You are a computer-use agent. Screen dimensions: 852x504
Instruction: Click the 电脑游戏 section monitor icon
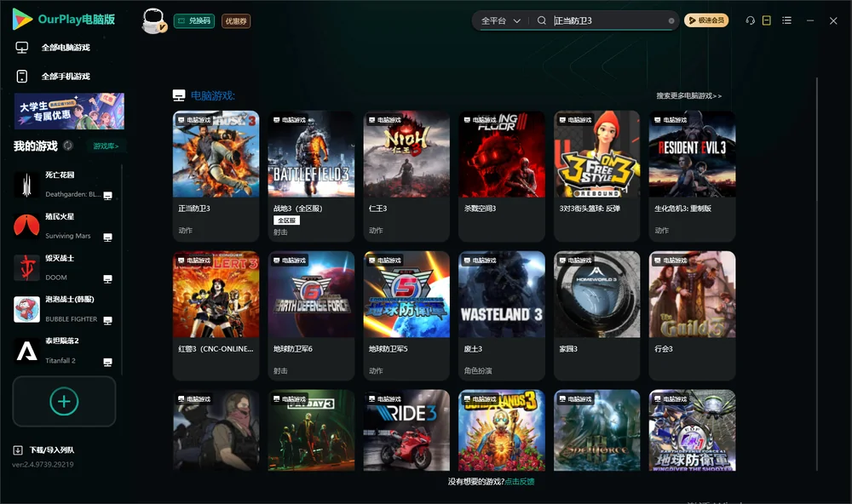(x=179, y=95)
